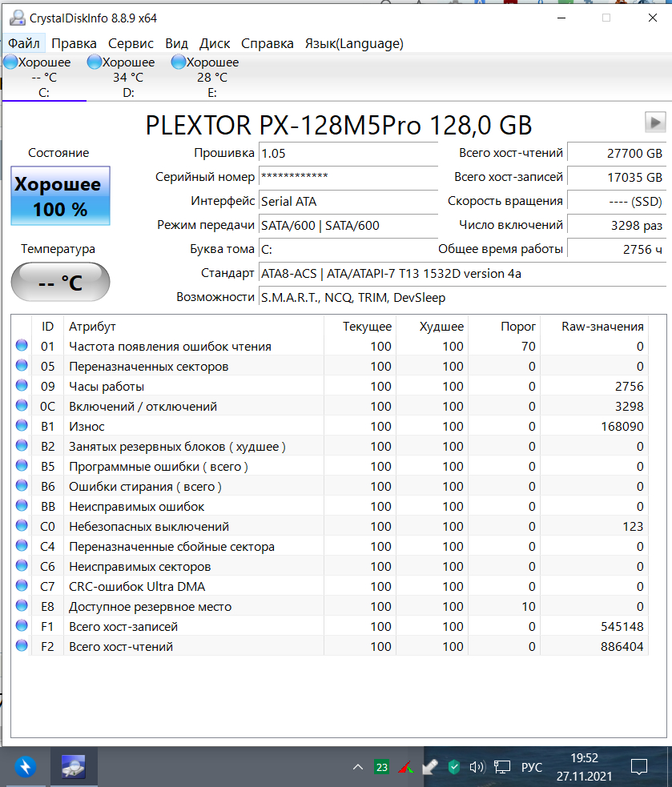
Task: Click the 17035 GB host writes value
Action: [x=616, y=178]
